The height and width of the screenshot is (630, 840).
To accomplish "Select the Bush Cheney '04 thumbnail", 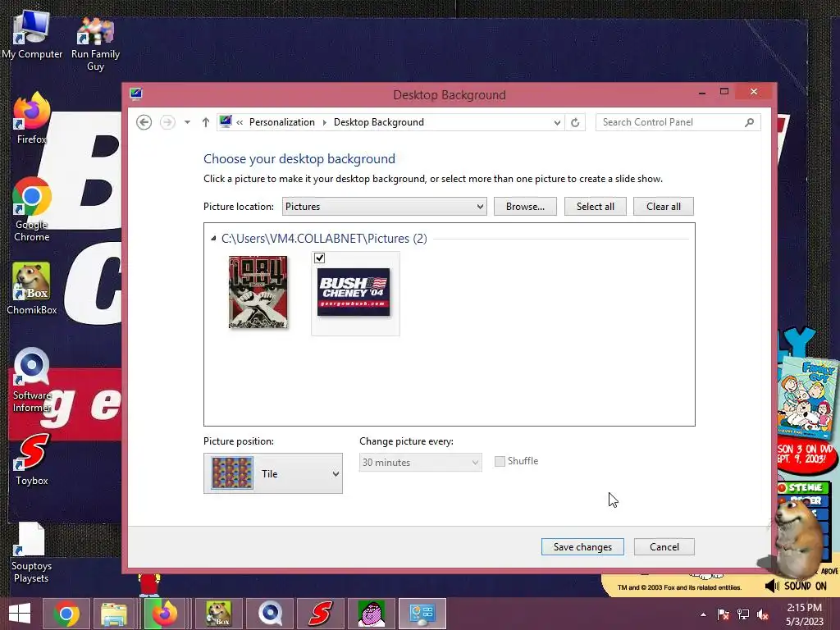I will tap(354, 292).
